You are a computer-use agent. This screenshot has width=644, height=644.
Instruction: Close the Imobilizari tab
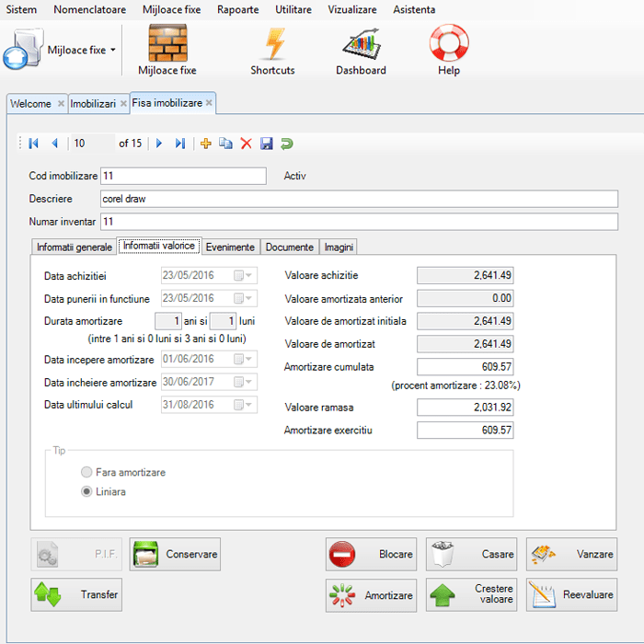[x=123, y=103]
